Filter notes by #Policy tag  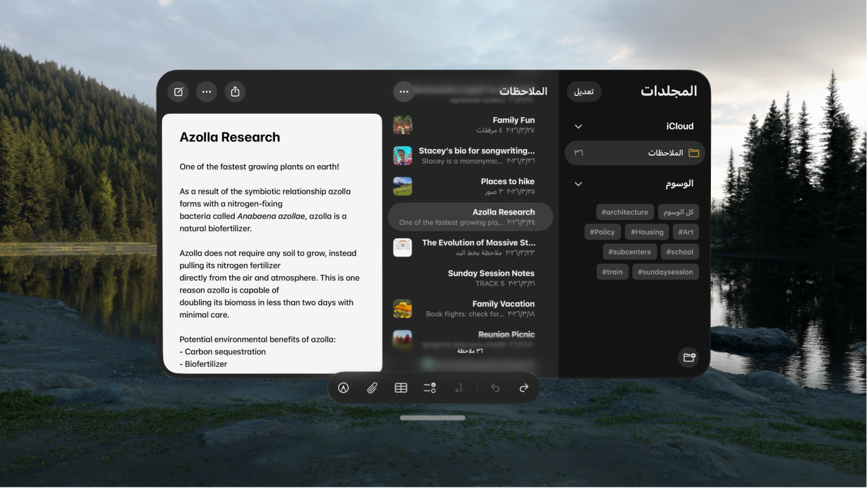[x=603, y=232]
